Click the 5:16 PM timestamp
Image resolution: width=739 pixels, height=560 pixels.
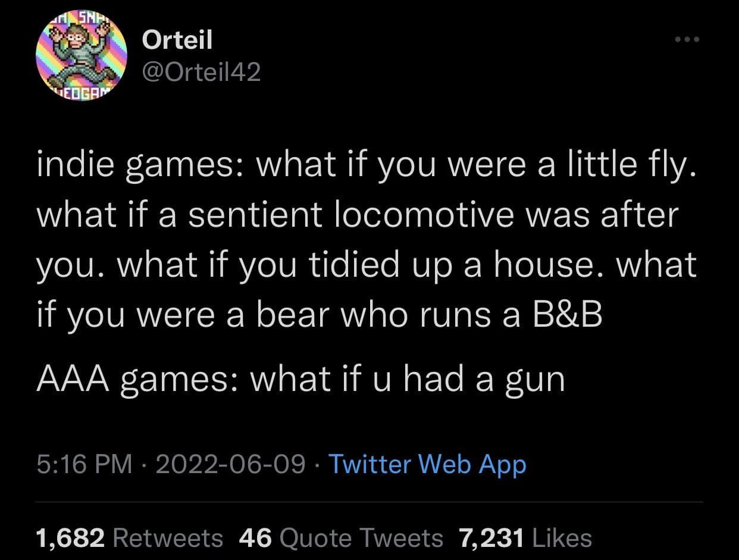click(84, 464)
